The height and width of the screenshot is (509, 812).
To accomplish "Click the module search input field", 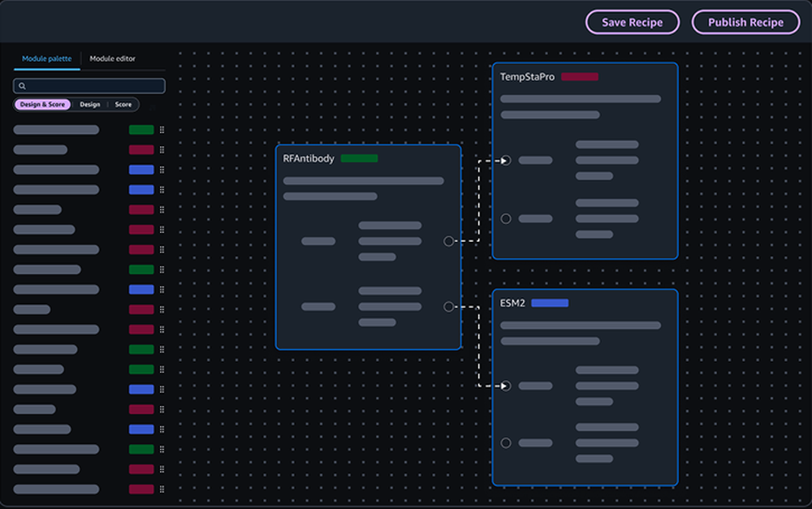I will 89,86.
